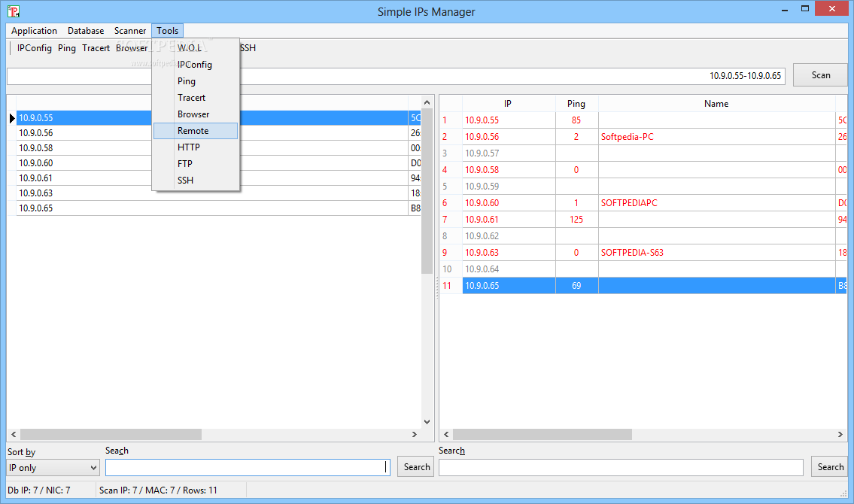Choose Browser in the Tools dropdown
Screen dimensions: 854x504
tap(196, 114)
